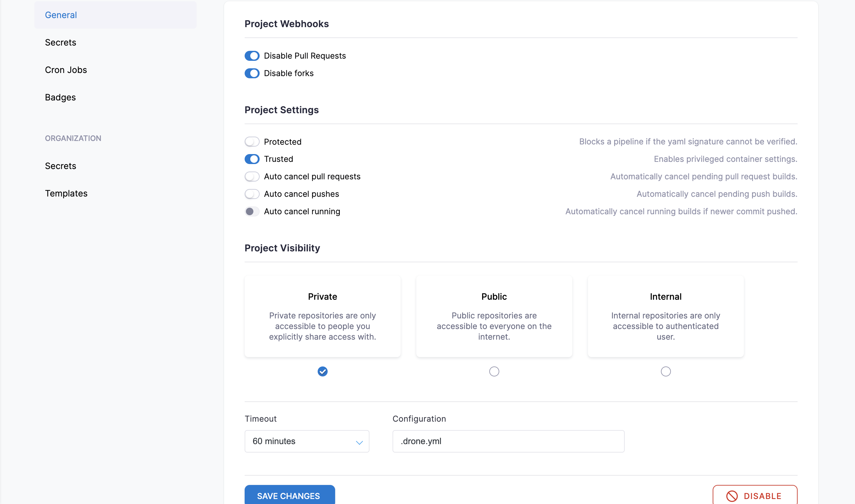
Task: Toggle the Disable Pull Requests switch
Action: point(252,56)
